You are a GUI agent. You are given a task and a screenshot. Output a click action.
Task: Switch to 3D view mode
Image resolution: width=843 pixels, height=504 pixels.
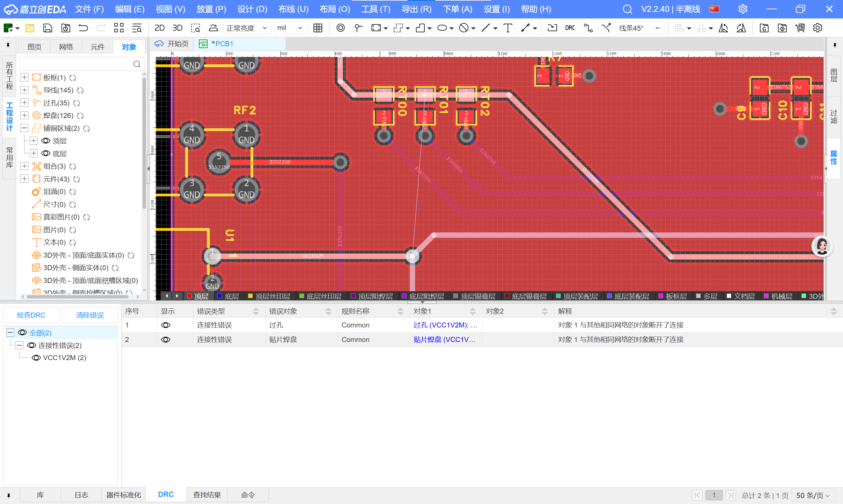(x=177, y=28)
